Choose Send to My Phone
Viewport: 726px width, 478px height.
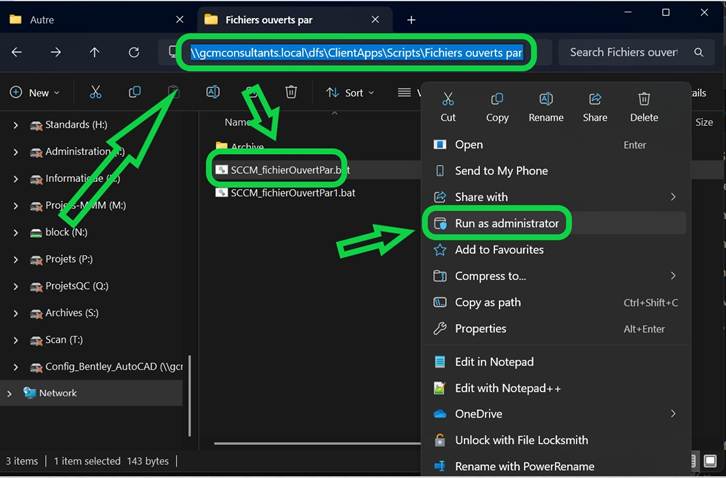point(556,171)
